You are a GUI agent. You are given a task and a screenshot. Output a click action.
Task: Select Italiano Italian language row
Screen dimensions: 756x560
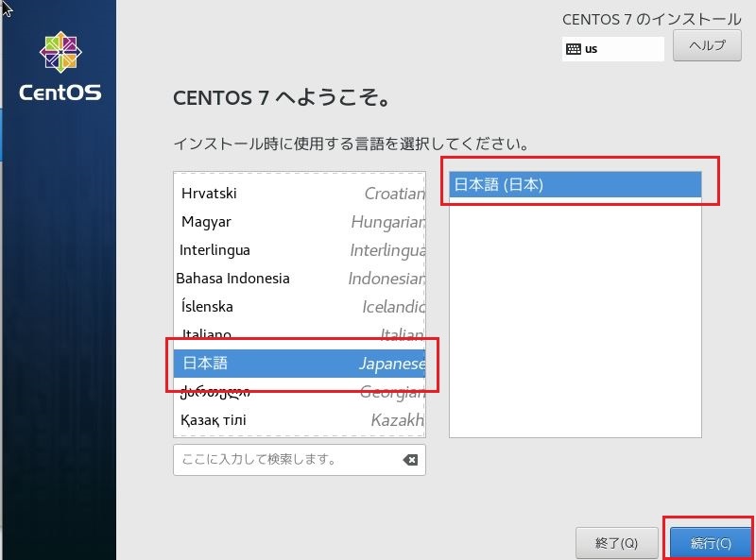(300, 334)
